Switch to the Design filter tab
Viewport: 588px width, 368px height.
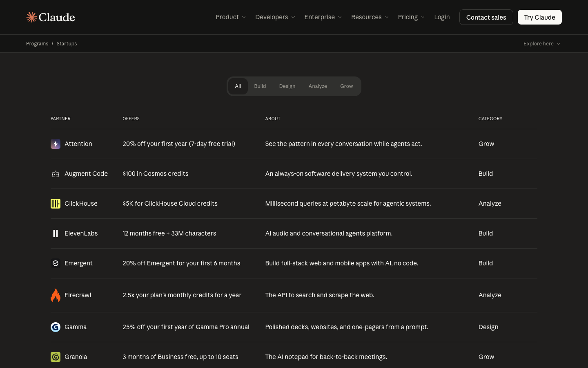pyautogui.click(x=287, y=86)
